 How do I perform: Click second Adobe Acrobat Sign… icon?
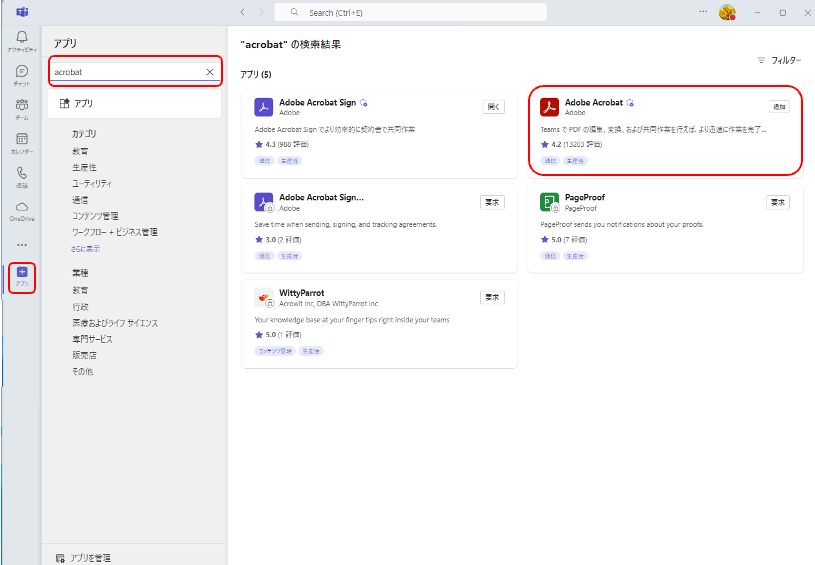click(264, 202)
